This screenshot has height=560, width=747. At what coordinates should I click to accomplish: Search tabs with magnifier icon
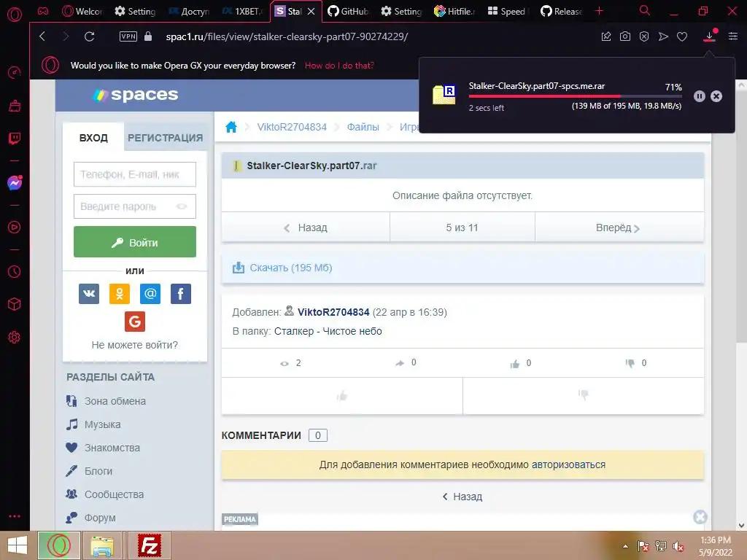point(645,10)
